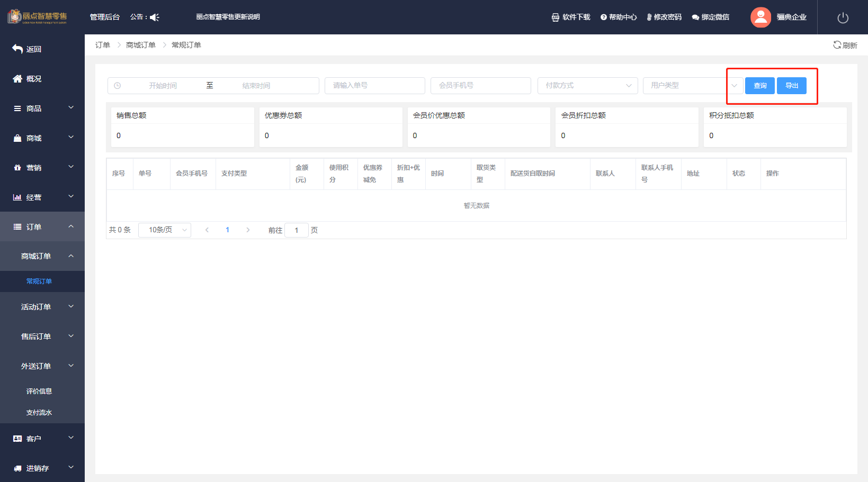Click the 软件下载 download icon
868x482 pixels.
(555, 17)
